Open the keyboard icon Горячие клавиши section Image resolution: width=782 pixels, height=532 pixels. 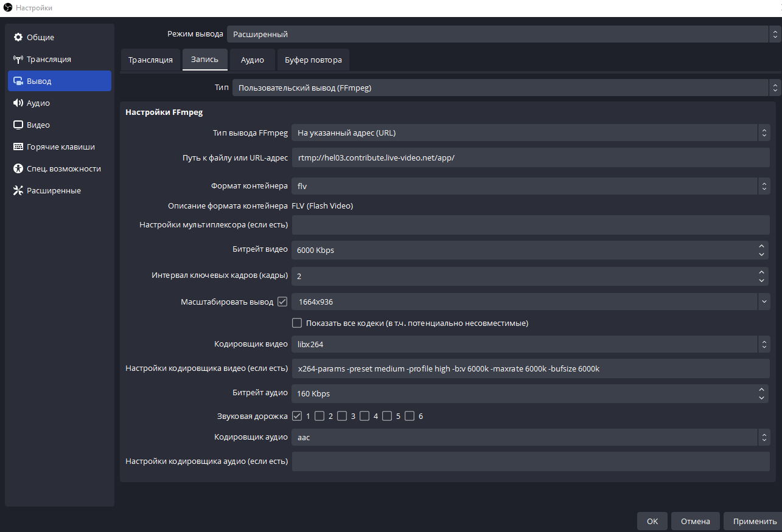(18, 147)
